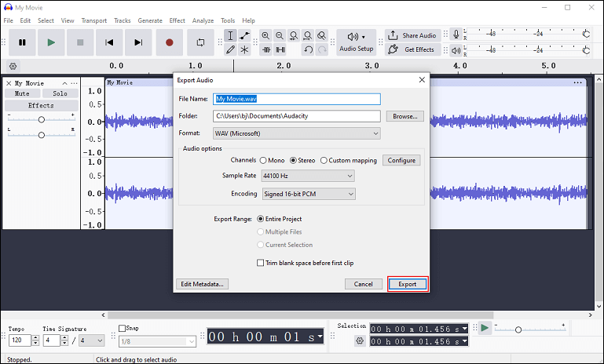This screenshot has height=364, width=604.
Task: Click the speaker playback meter icon
Action: coord(456,50)
